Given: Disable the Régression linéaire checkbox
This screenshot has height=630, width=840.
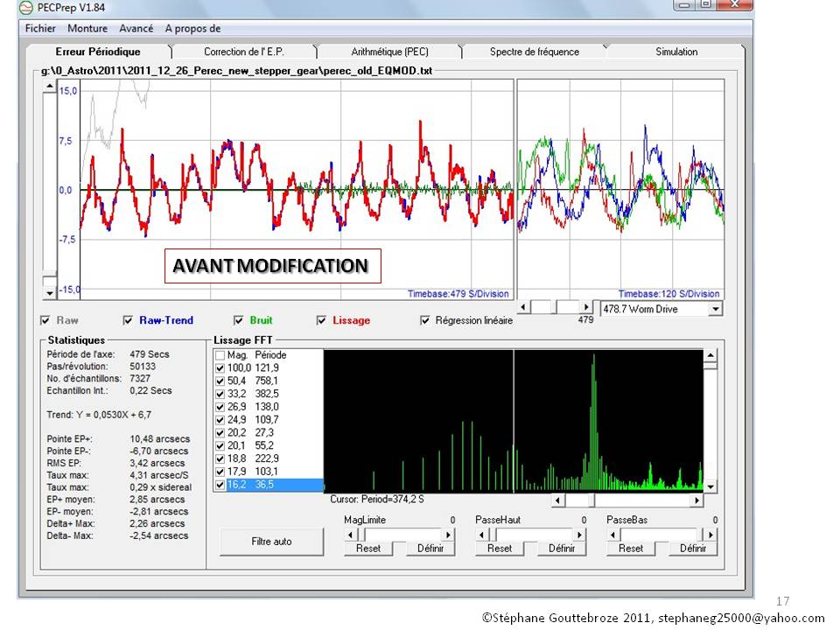Looking at the screenshot, I should tap(426, 320).
